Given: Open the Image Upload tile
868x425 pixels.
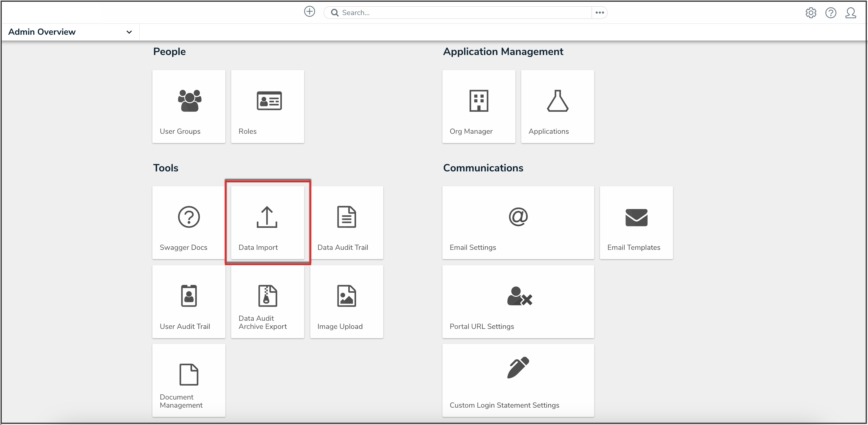Looking at the screenshot, I should pos(347,301).
